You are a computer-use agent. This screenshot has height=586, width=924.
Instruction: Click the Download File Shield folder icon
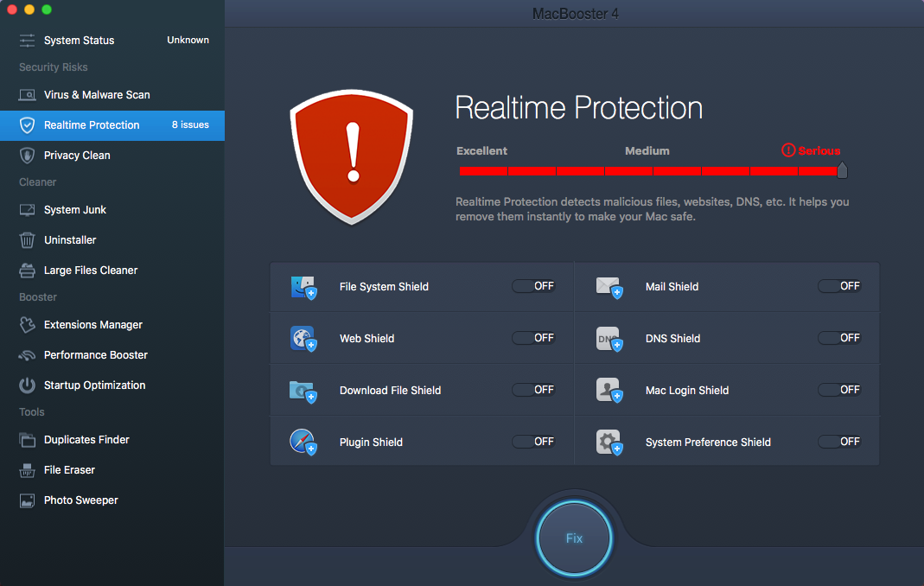click(303, 391)
